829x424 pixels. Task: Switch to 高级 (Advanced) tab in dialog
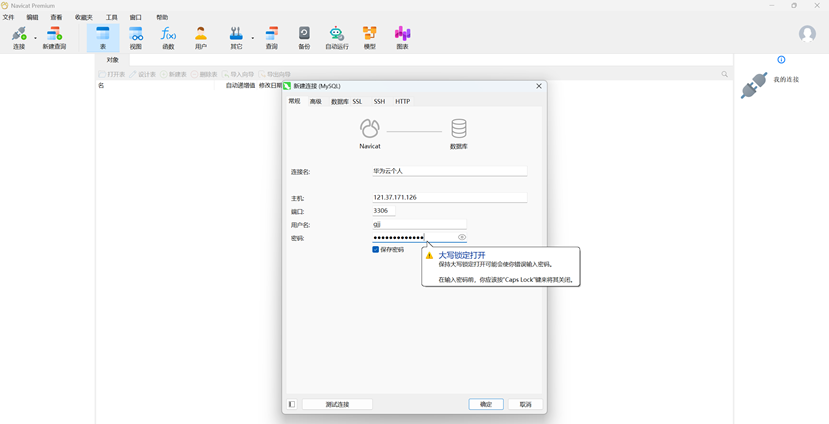point(316,102)
